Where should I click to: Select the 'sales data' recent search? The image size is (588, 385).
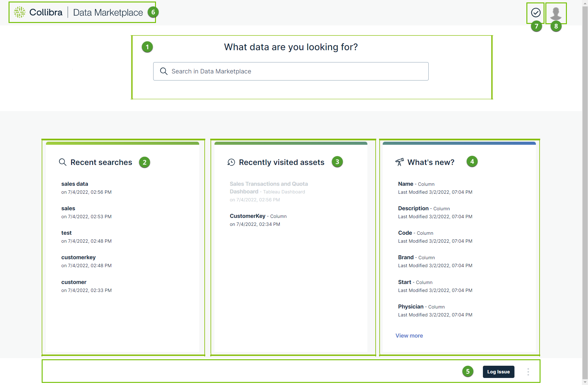click(74, 184)
